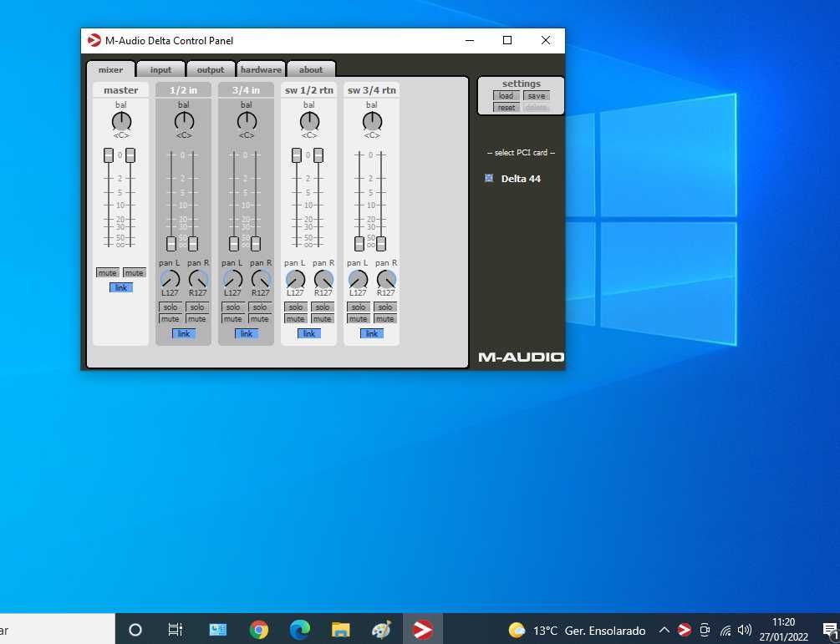The width and height of the screenshot is (840, 644).
Task: Click the sw 3/4 rtn right fader handle
Action: [x=381, y=244]
